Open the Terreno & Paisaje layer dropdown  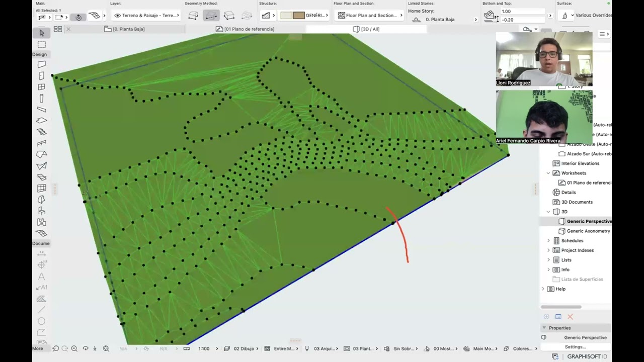pos(146,16)
